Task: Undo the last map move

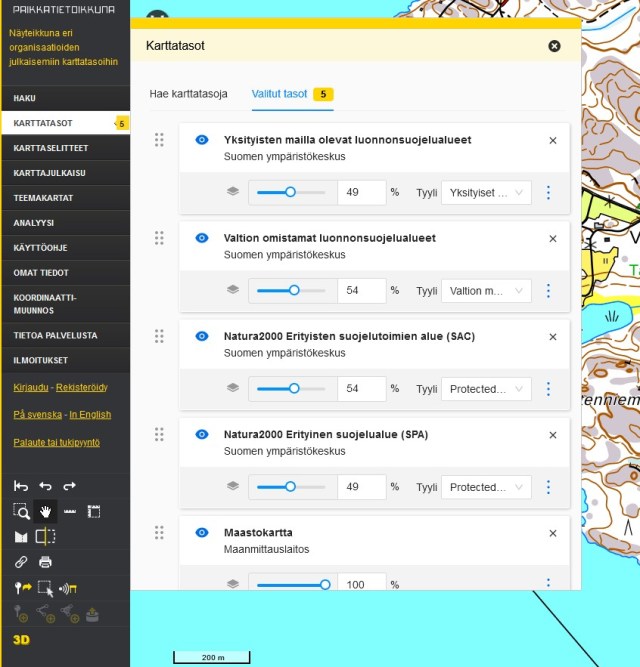Action: click(x=45, y=486)
